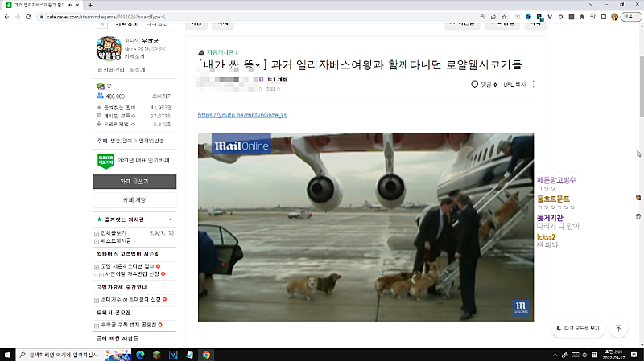Open the comments count link

click(x=484, y=84)
